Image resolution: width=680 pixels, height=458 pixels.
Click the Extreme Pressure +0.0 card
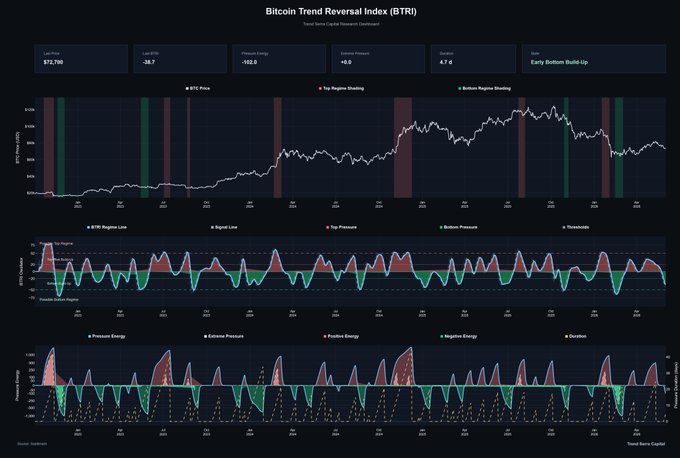coord(378,59)
